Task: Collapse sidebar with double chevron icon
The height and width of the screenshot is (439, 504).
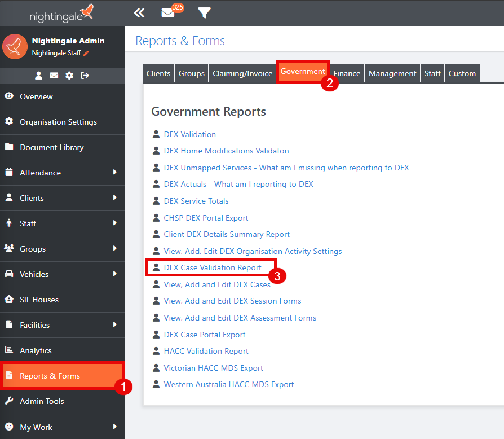Action: tap(139, 13)
